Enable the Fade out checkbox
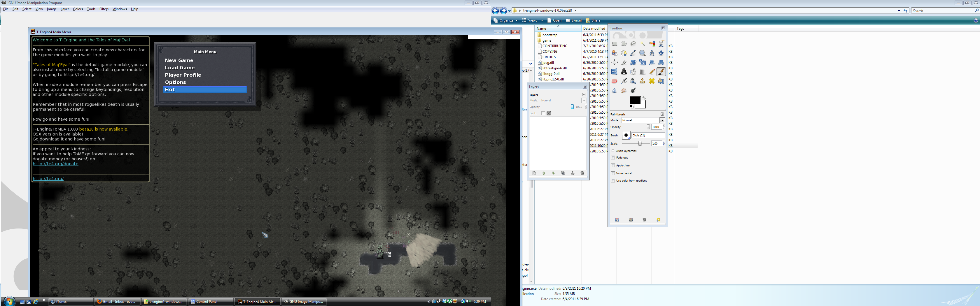980x306 pixels. pos(613,157)
